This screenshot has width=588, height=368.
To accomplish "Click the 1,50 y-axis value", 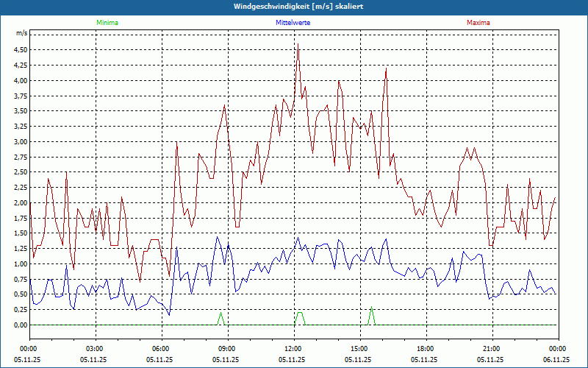I will (x=21, y=233).
